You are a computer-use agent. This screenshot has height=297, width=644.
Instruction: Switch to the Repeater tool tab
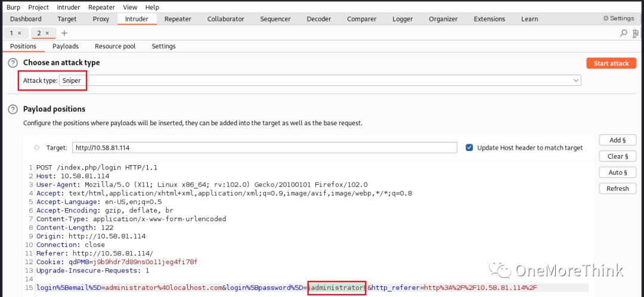tap(178, 19)
